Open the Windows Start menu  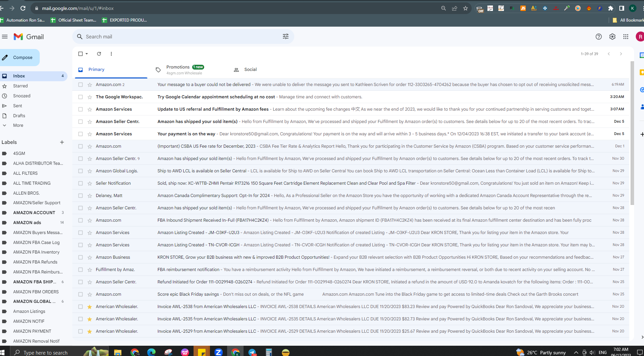pyautogui.click(x=2, y=352)
